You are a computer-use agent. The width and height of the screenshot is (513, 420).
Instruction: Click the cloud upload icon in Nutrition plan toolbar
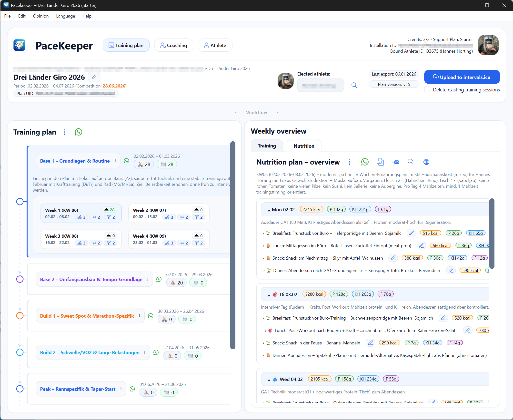pos(411,162)
